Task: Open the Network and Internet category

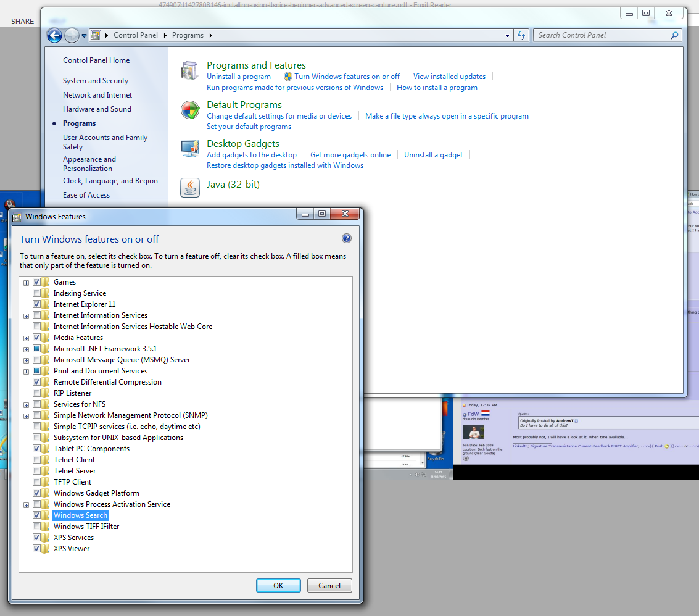Action: coord(97,95)
